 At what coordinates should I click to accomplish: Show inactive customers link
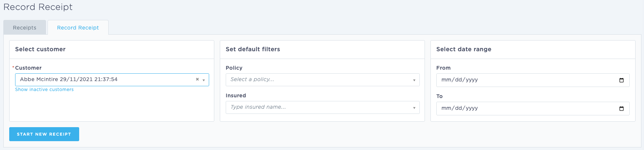coord(44,90)
